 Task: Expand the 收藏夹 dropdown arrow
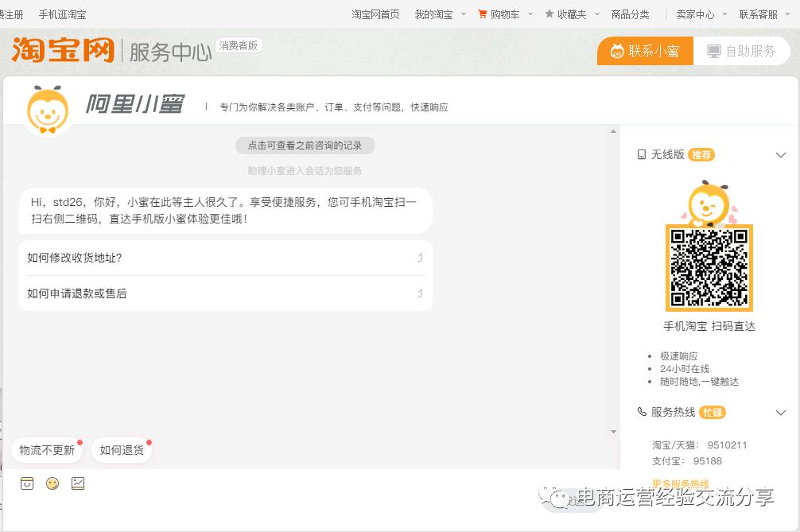597,14
